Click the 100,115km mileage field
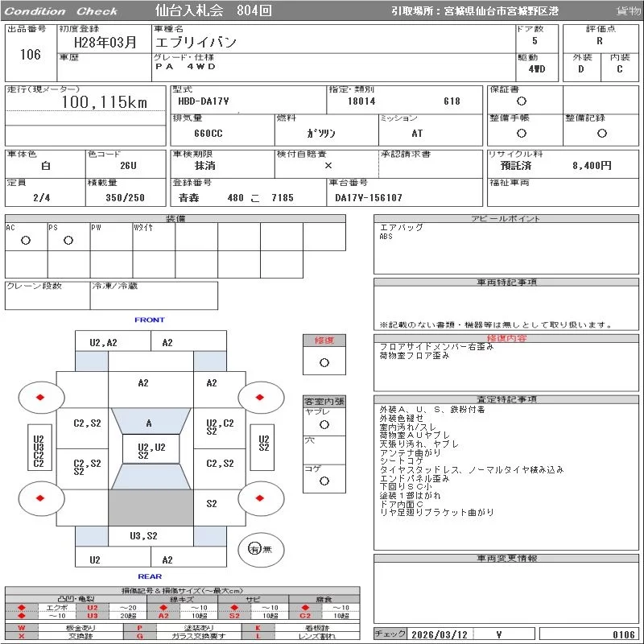The image size is (644, 644). tap(105, 102)
